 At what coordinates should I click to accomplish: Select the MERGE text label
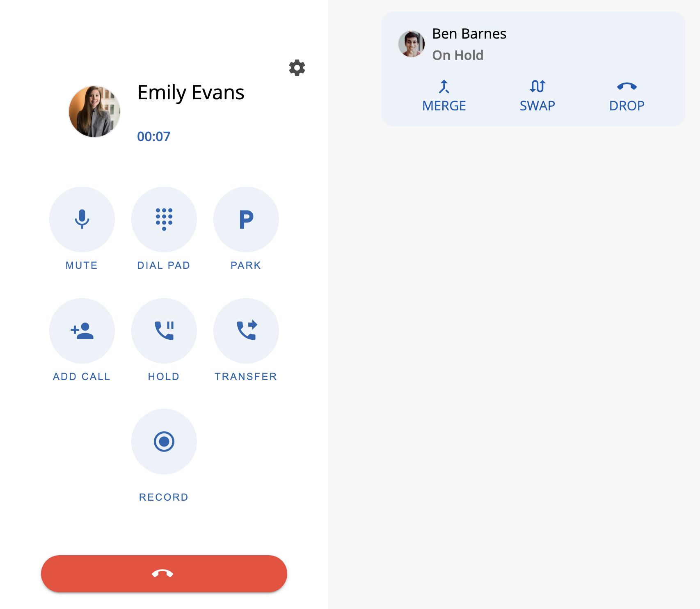point(444,106)
